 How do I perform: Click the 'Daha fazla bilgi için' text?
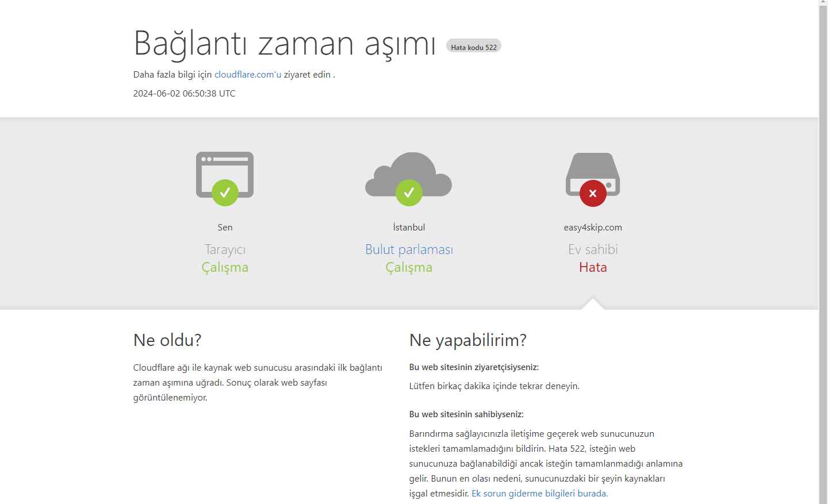[x=172, y=74]
